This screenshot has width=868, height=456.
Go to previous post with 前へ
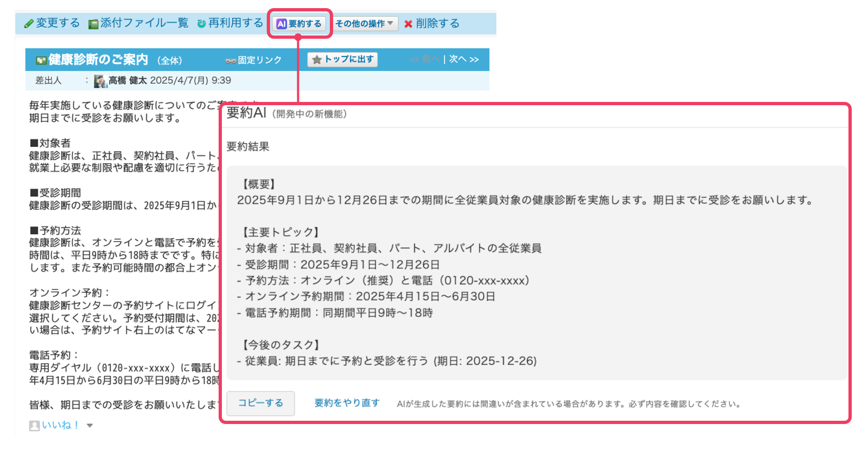point(425,60)
